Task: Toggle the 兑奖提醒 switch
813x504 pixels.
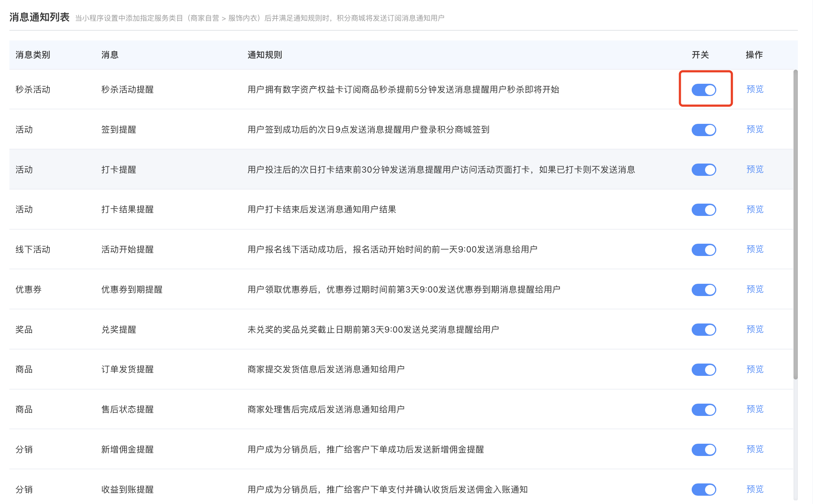Action: (704, 330)
